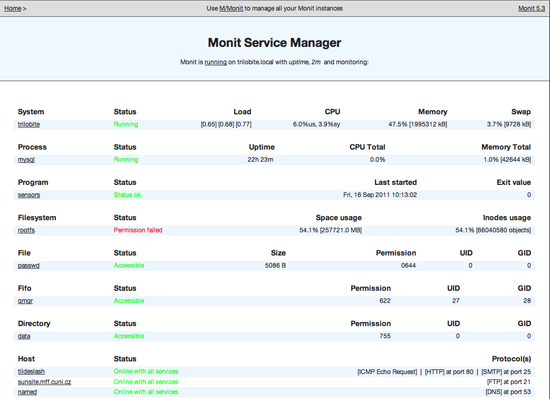Click the Accessible status for passwd
Viewport: 550px width, 399px height.
coord(129,266)
